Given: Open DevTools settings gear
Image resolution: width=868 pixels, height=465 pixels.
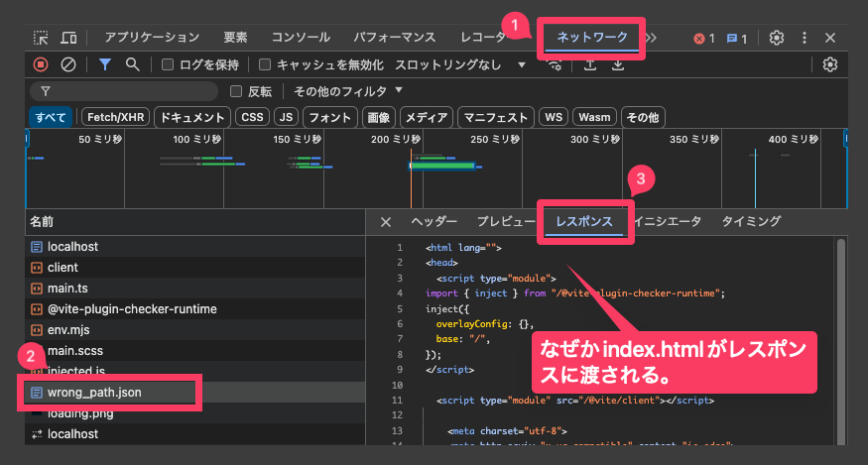Looking at the screenshot, I should [777, 38].
